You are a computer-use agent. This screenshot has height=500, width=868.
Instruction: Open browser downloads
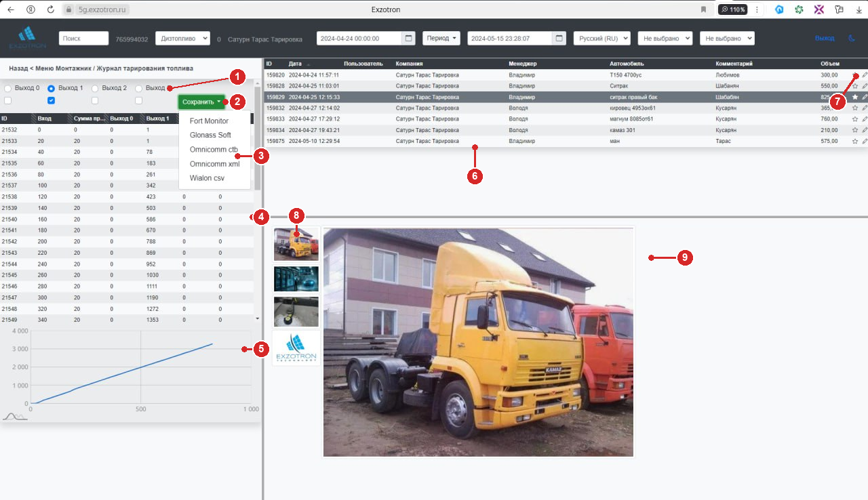pyautogui.click(x=859, y=9)
